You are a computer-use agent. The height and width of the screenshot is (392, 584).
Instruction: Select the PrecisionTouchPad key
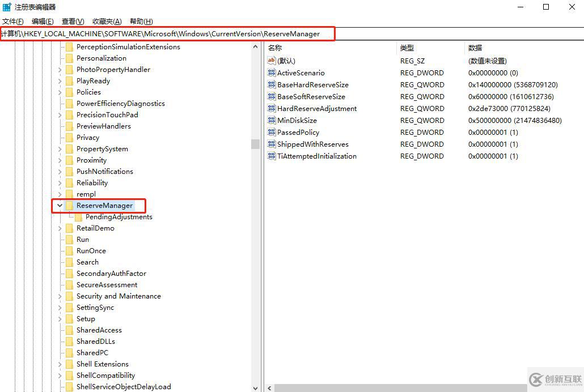point(107,114)
